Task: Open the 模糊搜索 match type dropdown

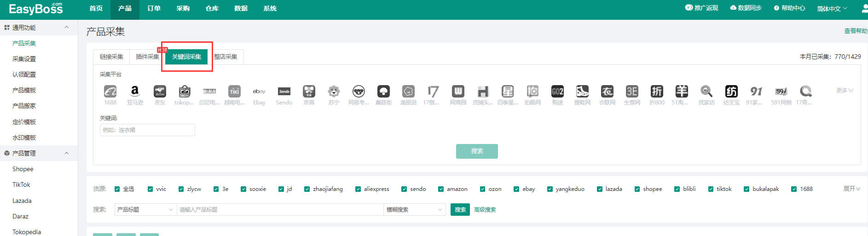Action: pos(414,210)
